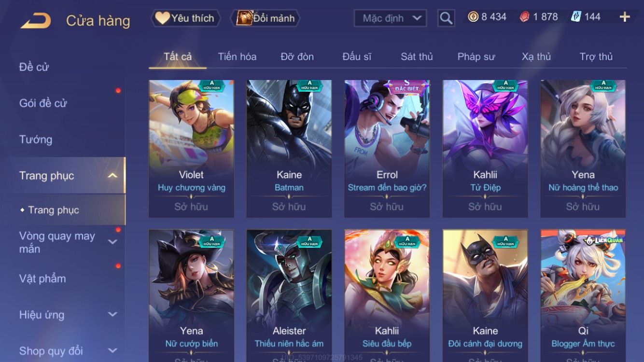This screenshot has height=362, width=644.
Task: Open the Mặc định sort dropdown
Action: [x=390, y=18]
